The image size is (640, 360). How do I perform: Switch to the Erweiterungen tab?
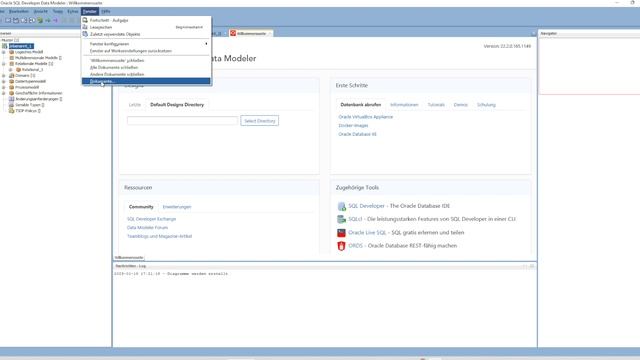tap(177, 207)
